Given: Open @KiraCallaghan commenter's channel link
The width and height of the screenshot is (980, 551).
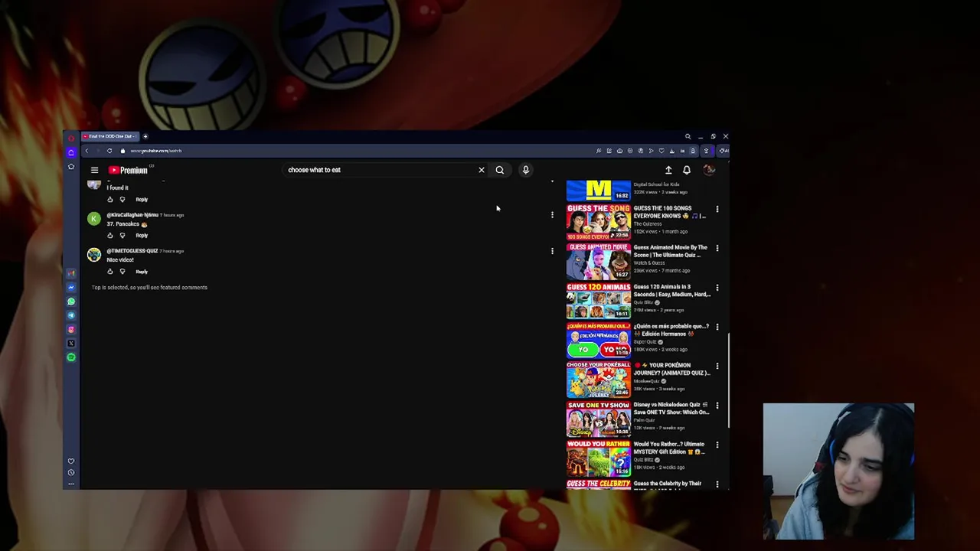Looking at the screenshot, I should (x=132, y=215).
